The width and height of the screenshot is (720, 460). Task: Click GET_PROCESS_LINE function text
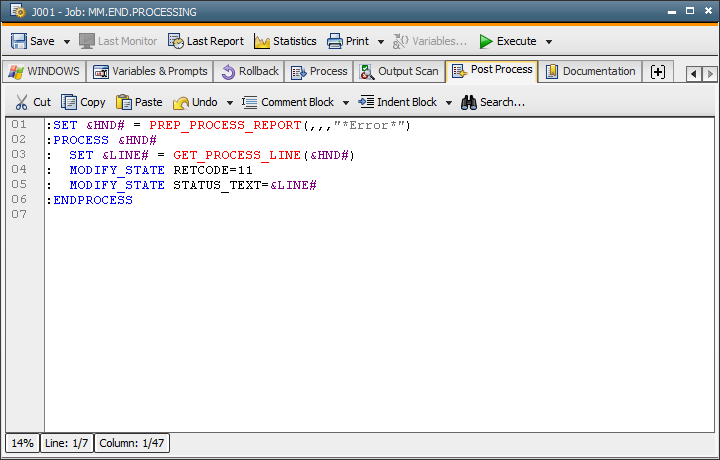[237, 155]
